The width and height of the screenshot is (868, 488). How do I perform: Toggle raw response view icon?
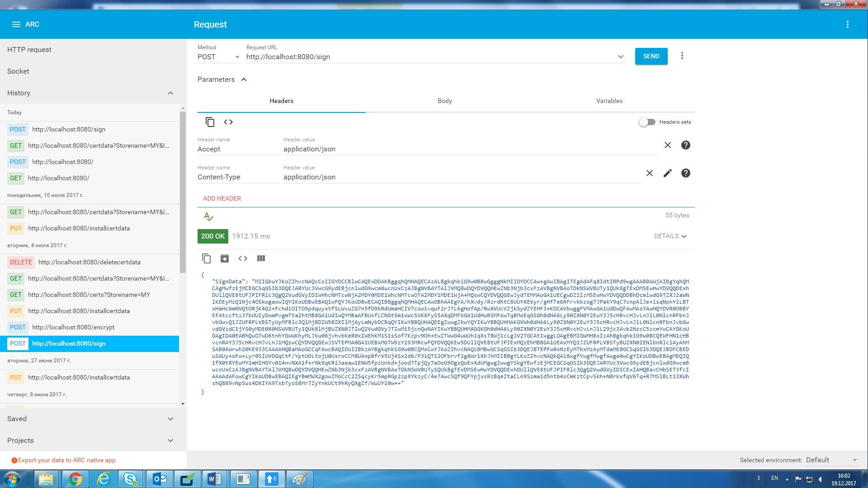tap(243, 258)
